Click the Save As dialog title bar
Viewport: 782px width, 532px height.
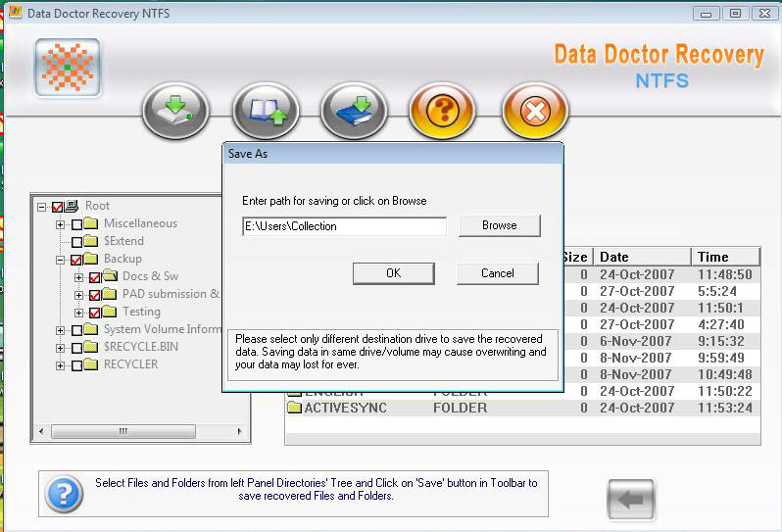(393, 154)
